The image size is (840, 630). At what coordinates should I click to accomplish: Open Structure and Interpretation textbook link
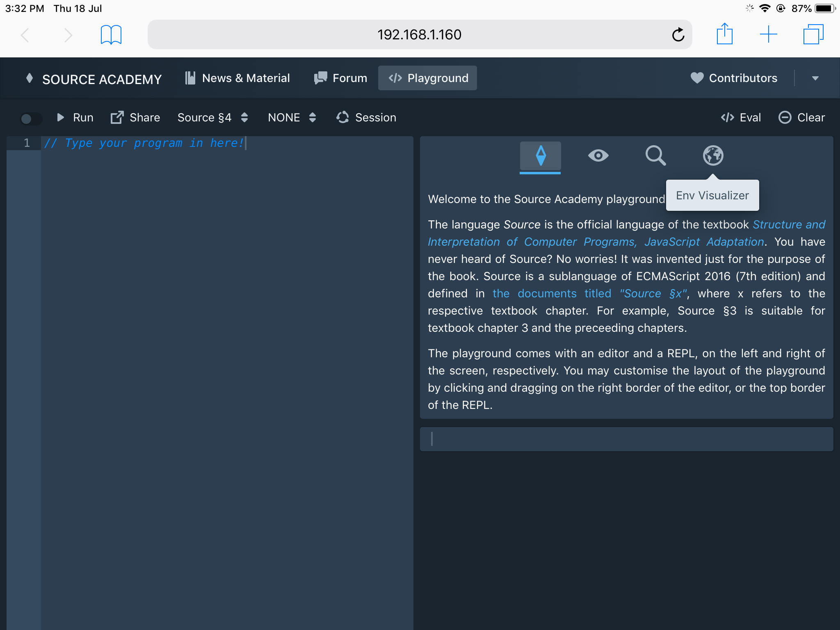[788, 225]
